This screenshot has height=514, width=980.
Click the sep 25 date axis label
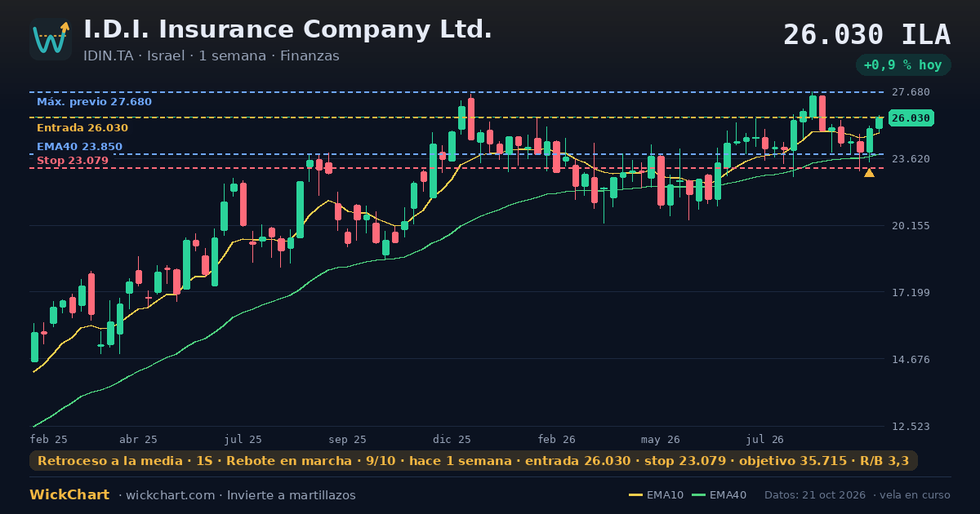(347, 439)
